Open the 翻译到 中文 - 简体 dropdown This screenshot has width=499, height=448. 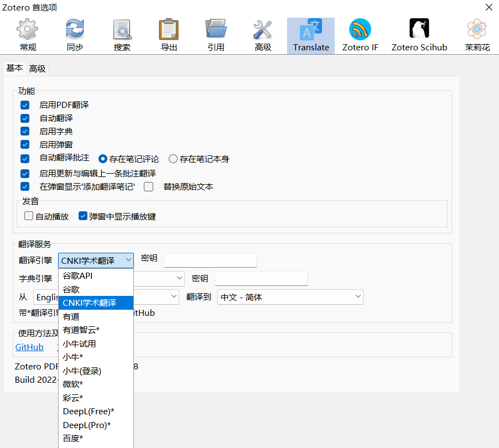click(290, 297)
